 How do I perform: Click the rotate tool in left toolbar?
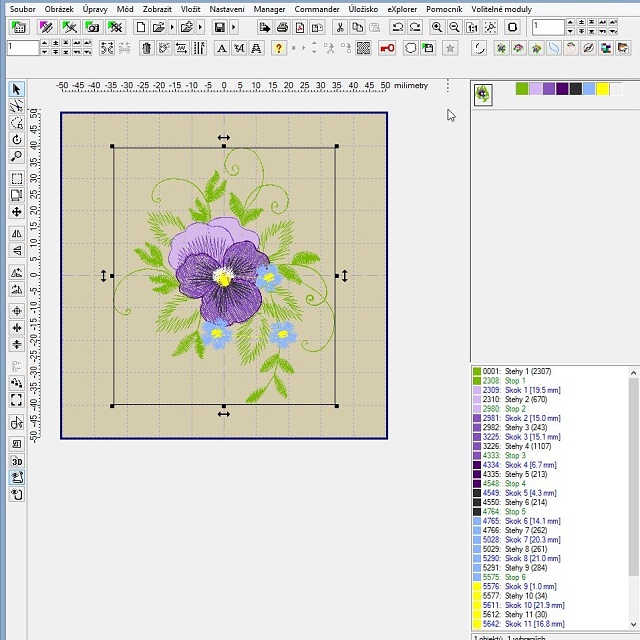(x=17, y=140)
